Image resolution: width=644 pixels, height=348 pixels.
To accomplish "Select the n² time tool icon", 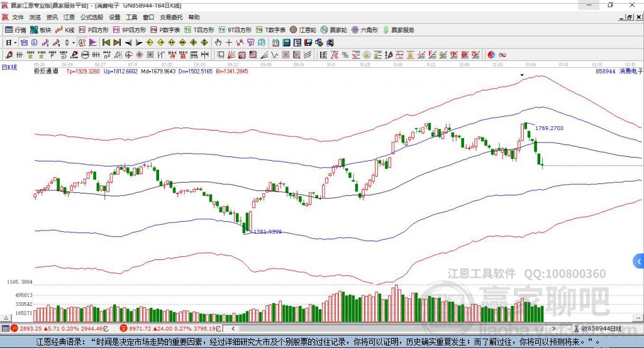I will [107, 55].
